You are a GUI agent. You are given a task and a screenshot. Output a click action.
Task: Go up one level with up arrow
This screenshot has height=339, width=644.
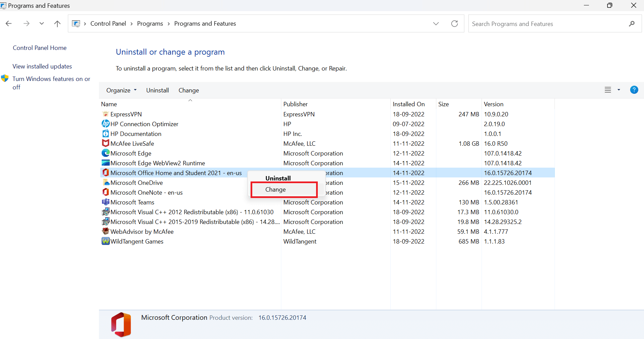(x=57, y=24)
